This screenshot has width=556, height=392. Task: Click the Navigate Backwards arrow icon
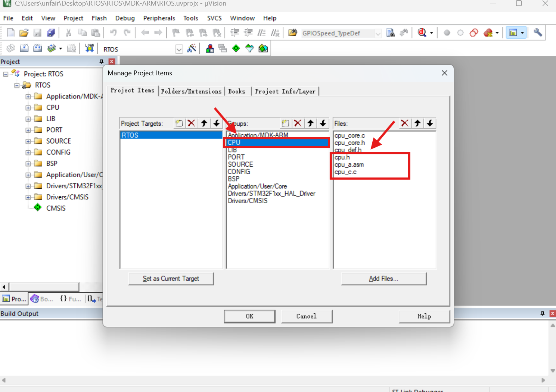click(x=145, y=33)
